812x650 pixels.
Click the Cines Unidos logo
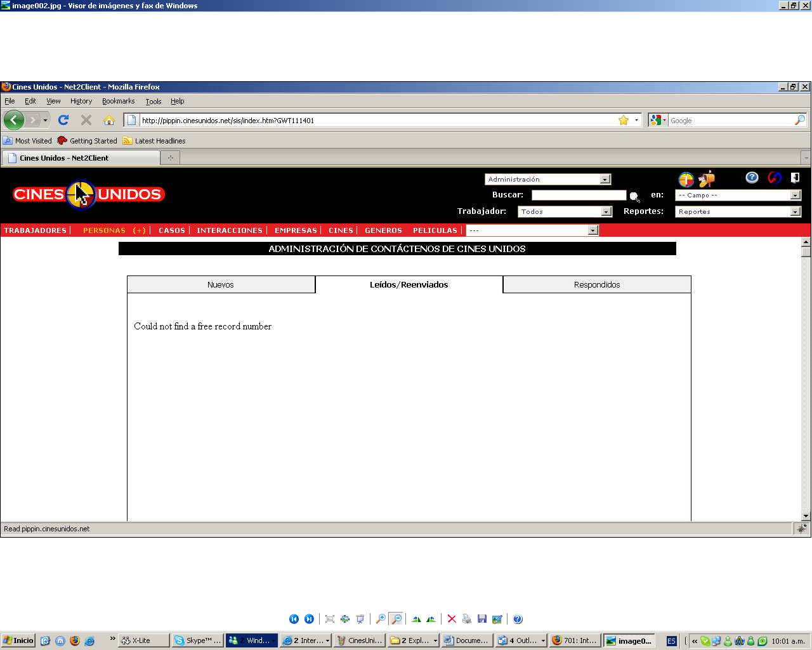tap(89, 194)
